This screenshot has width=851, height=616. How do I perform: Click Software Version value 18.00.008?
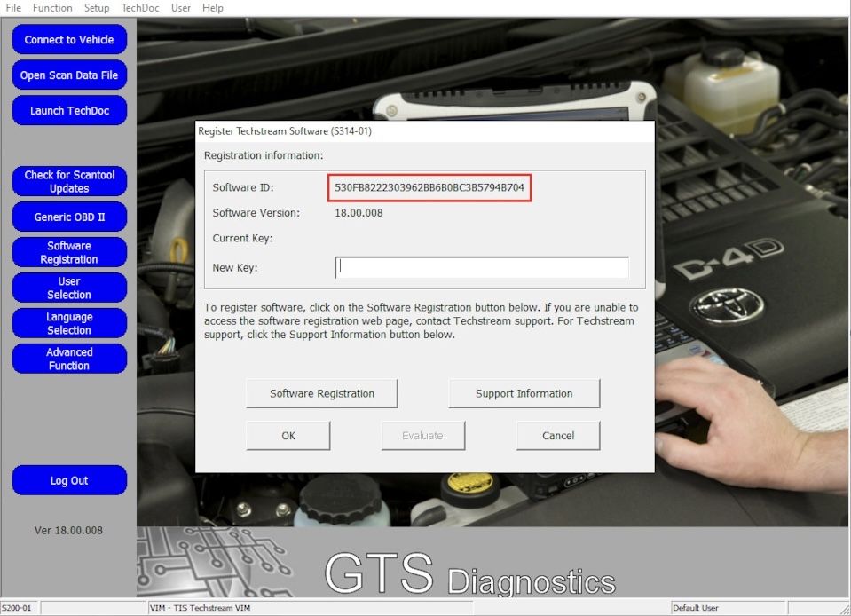[x=359, y=213]
